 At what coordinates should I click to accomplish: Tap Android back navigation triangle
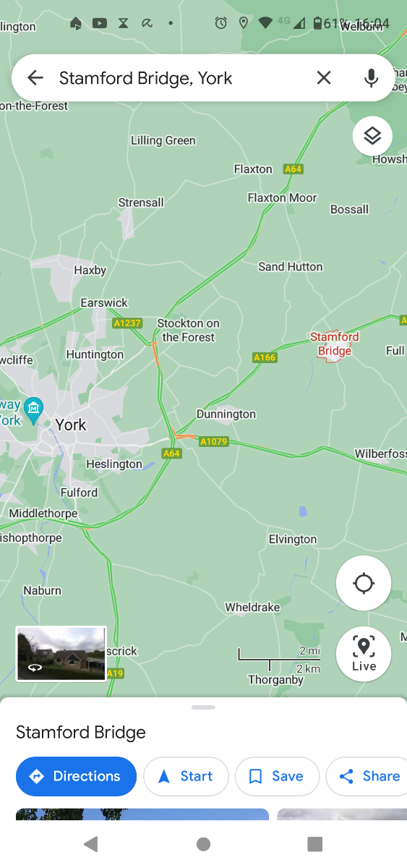coord(91,843)
